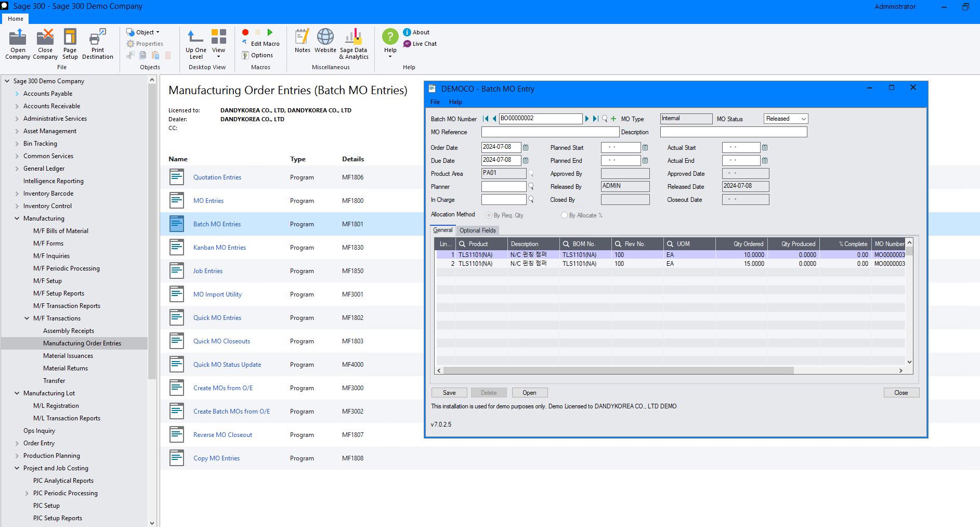
Task: Click the MO Reference input field
Action: (x=550, y=132)
